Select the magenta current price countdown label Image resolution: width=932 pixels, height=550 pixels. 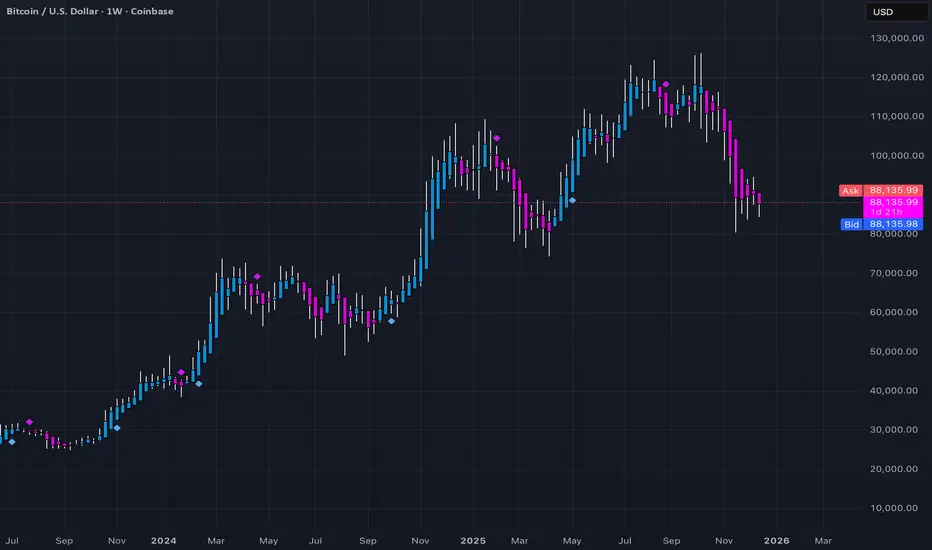893,208
